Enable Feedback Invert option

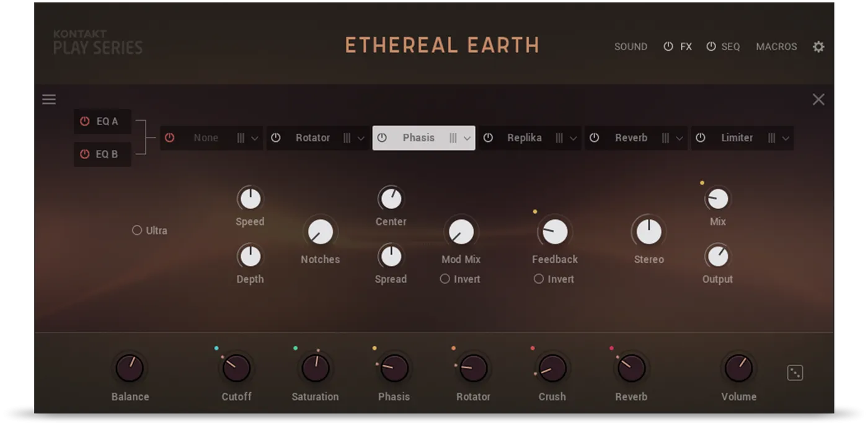[538, 279]
